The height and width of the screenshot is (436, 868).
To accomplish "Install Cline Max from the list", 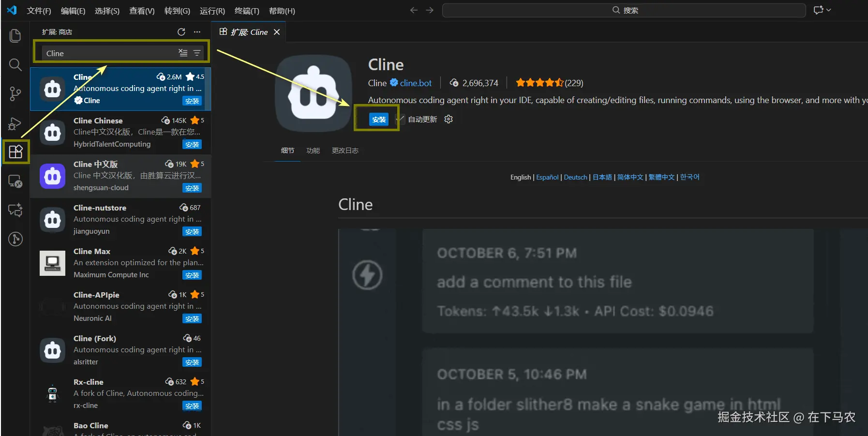I will pyautogui.click(x=192, y=275).
